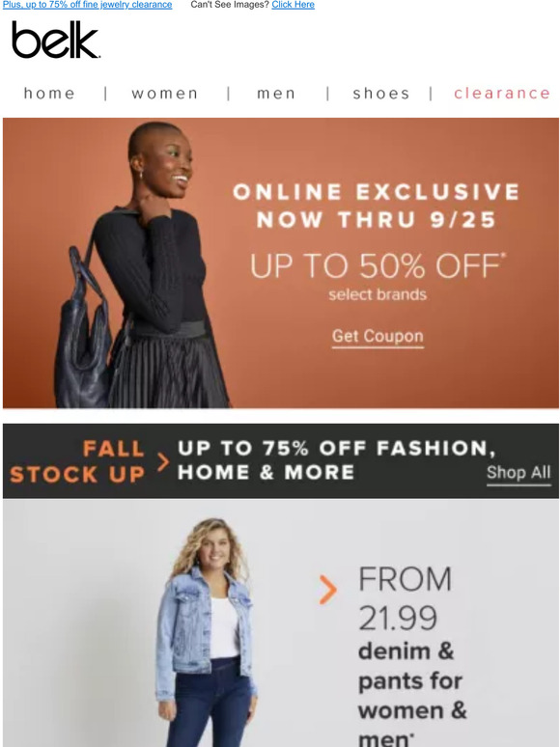The width and height of the screenshot is (560, 747).
Task: Click the denim & pants for women text
Action: (x=412, y=695)
